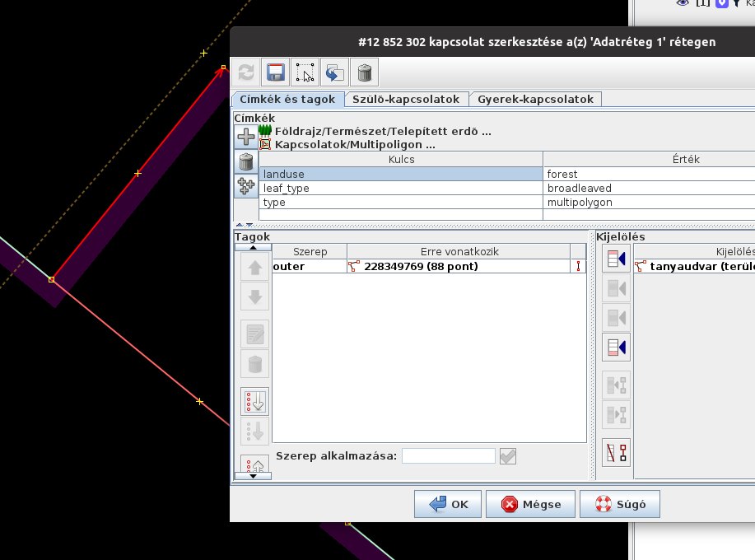
Task: Apply the role with the checkmark icon
Action: point(507,456)
